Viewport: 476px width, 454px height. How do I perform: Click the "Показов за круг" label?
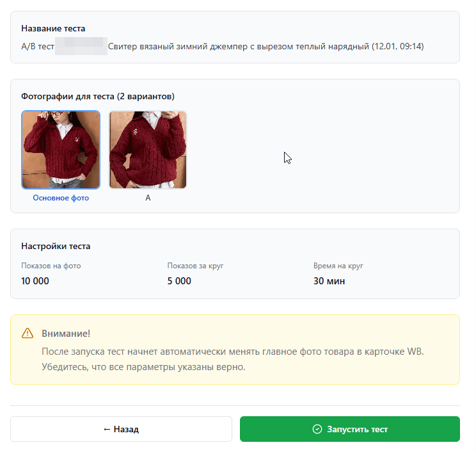[x=195, y=265]
